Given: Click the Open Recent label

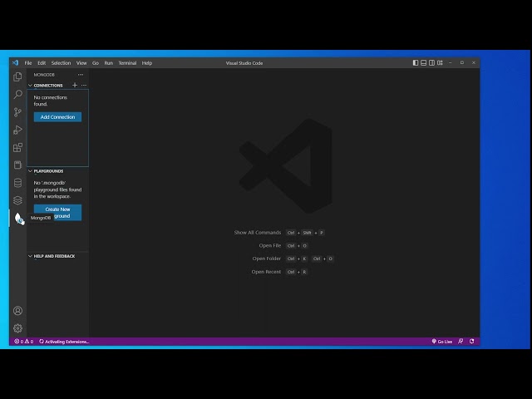Looking at the screenshot, I should (266, 272).
